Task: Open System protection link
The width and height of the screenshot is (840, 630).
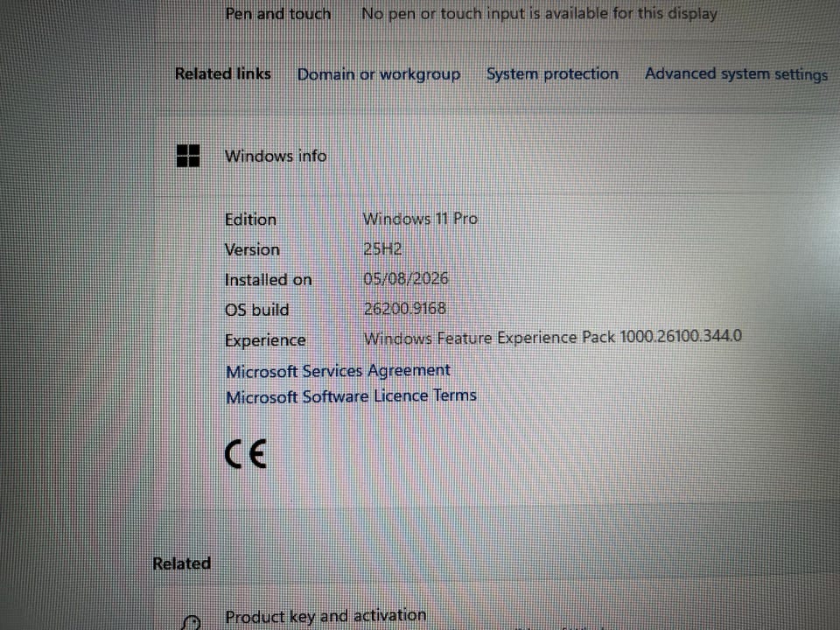Action: coord(552,73)
